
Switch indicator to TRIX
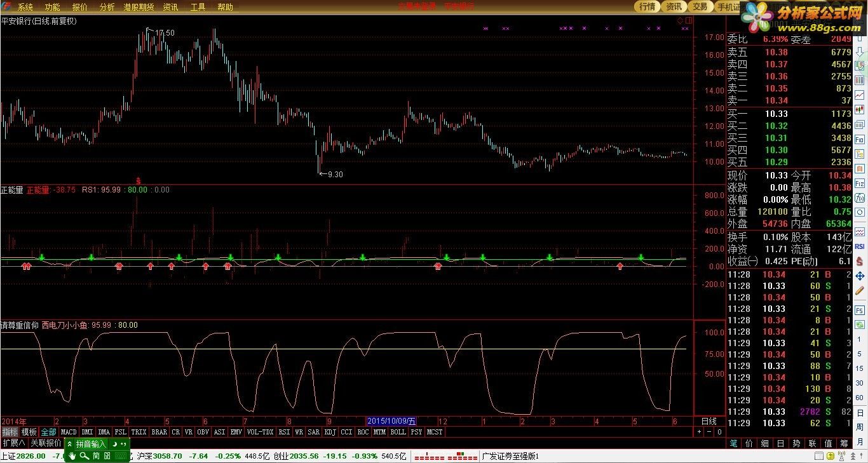139,432
